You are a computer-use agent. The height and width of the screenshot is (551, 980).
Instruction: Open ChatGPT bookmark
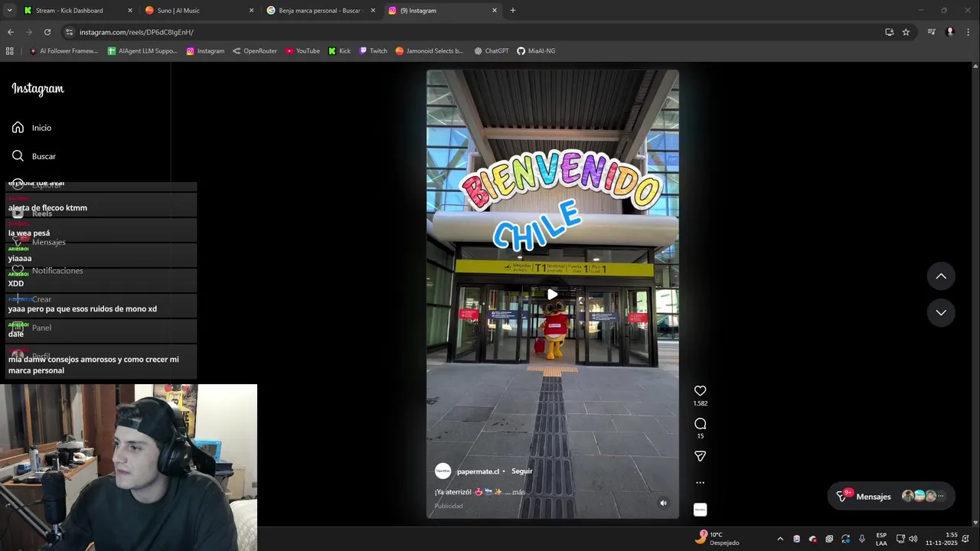point(491,51)
